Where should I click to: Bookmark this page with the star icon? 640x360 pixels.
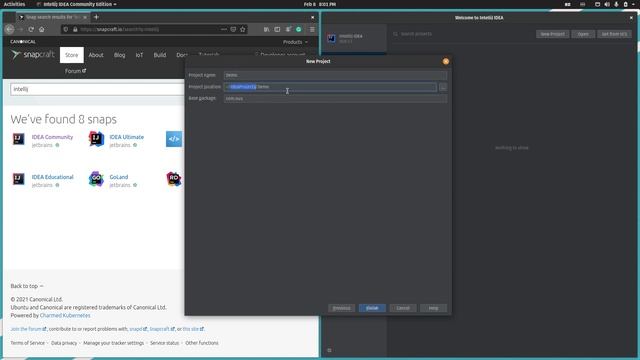coord(243,29)
